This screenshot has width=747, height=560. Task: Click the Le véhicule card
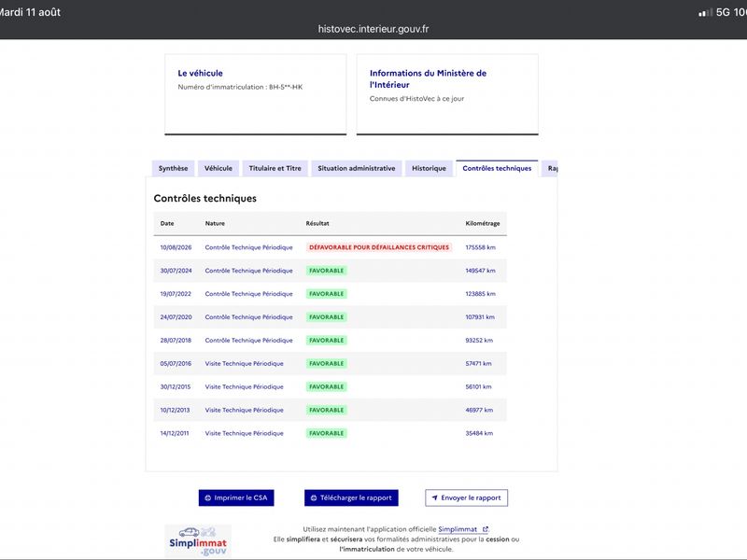pyautogui.click(x=256, y=94)
